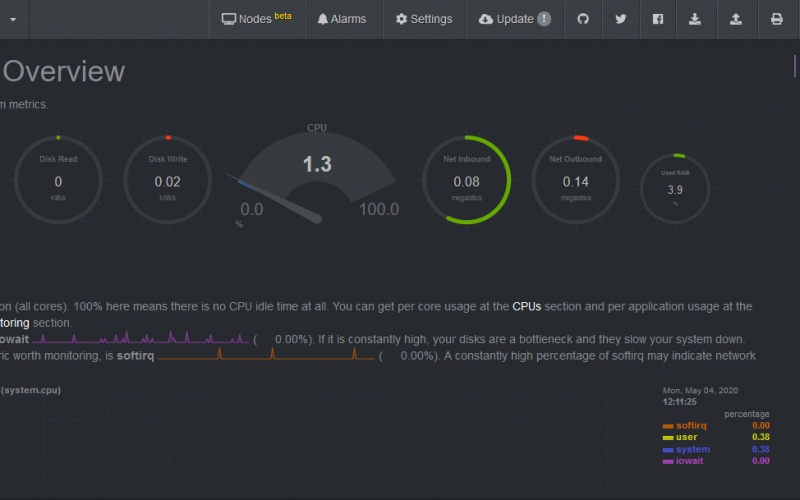800x500 pixels.
Task: Toggle softirq dimension in chart legend
Action: [692, 425]
